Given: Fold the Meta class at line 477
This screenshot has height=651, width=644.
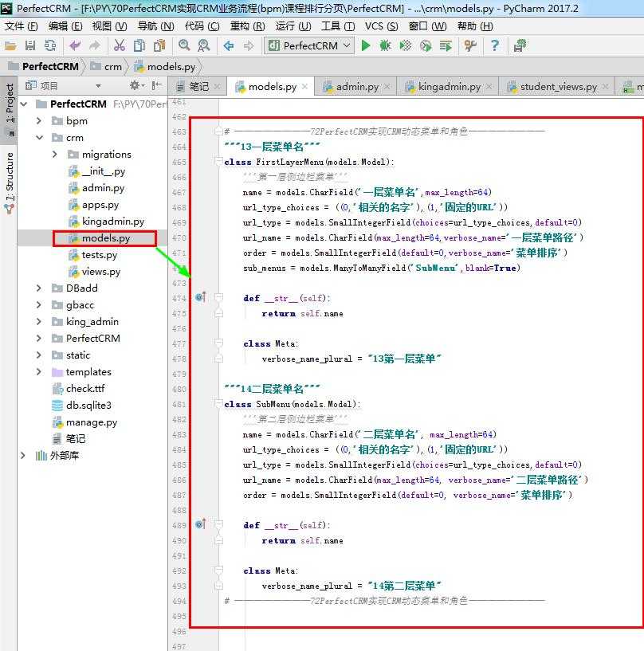Looking at the screenshot, I should tap(219, 343).
